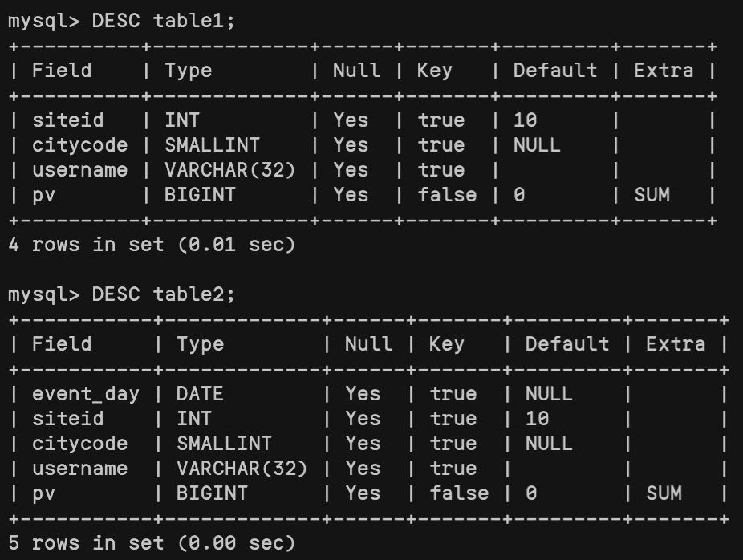Click the 'DESC table2;' command text
The height and width of the screenshot is (560, 743).
click(x=164, y=294)
